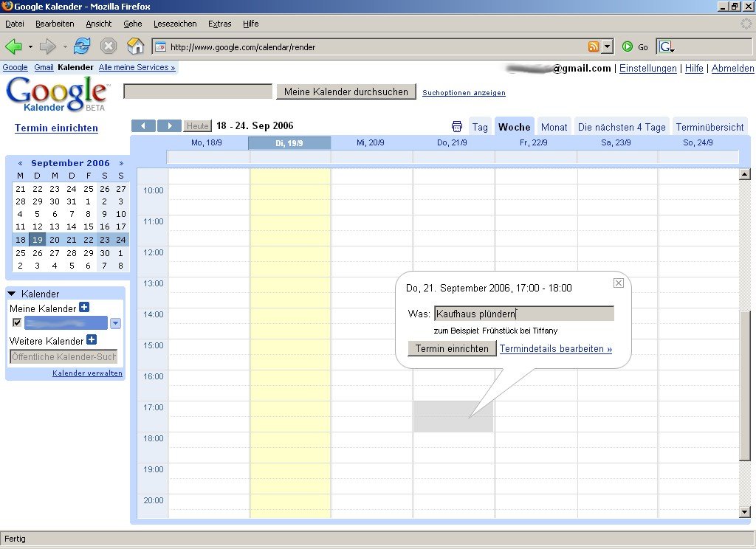The height and width of the screenshot is (549, 756).
Task: Click the calendar search text field
Action: (198, 91)
